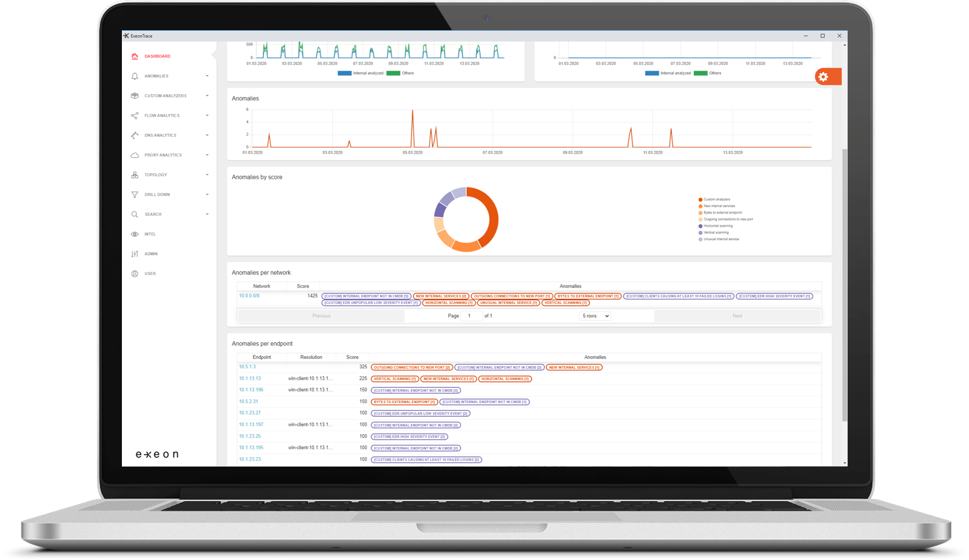Click the Anomalies bell icon
This screenshot has width=969, height=560.
[135, 76]
